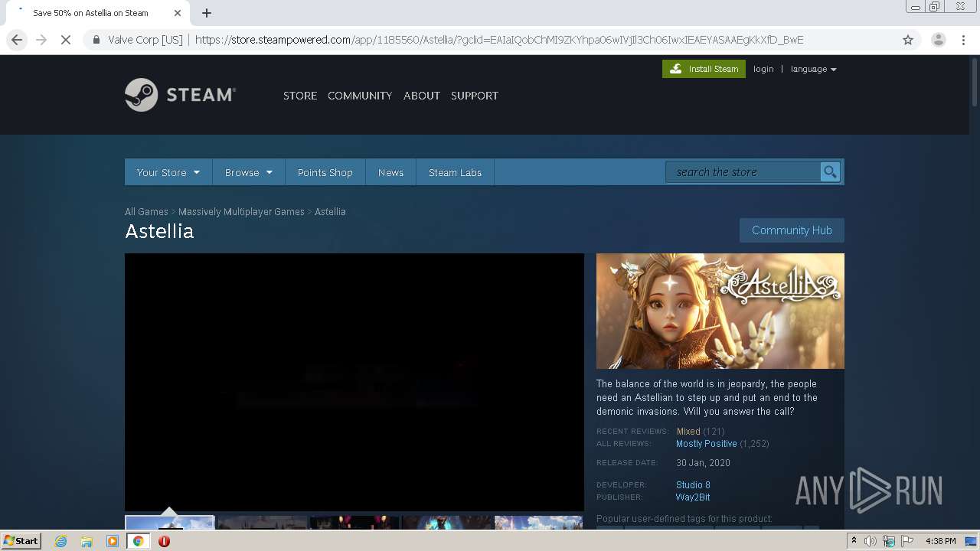Open Steam Labs tab

455,172
